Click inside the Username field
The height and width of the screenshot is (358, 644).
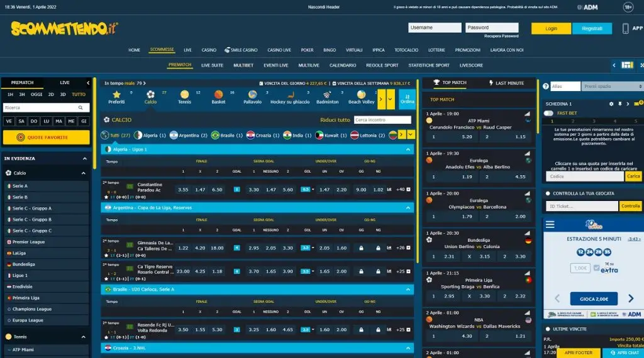pyautogui.click(x=435, y=28)
